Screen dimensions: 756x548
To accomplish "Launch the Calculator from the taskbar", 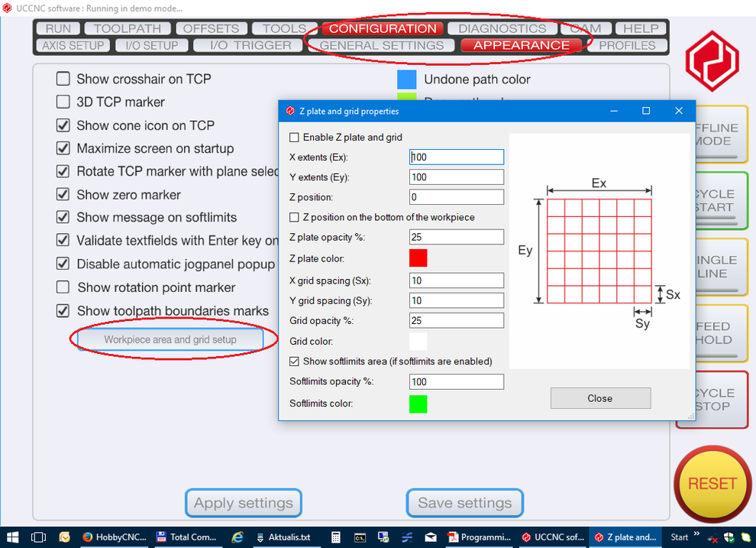I will (335, 537).
